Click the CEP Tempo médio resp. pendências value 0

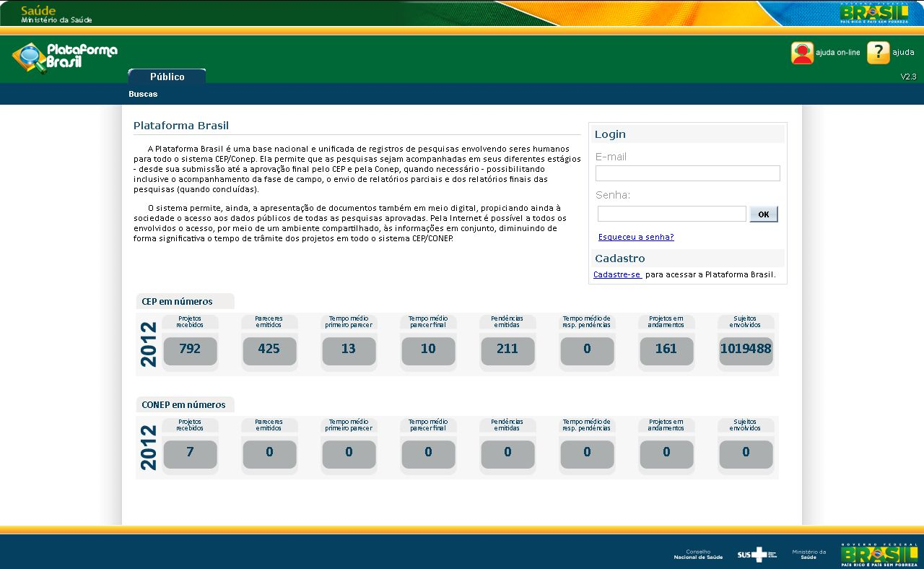[587, 350]
